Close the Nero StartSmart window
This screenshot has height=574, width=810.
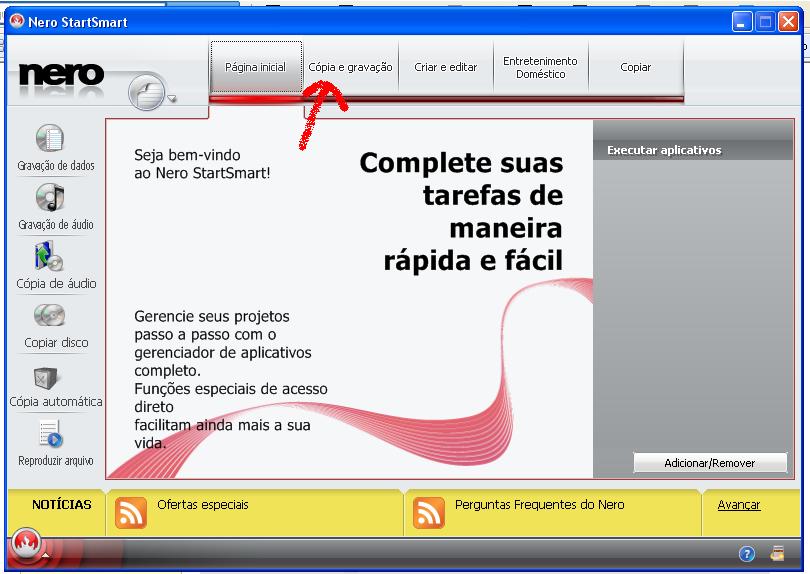[788, 22]
